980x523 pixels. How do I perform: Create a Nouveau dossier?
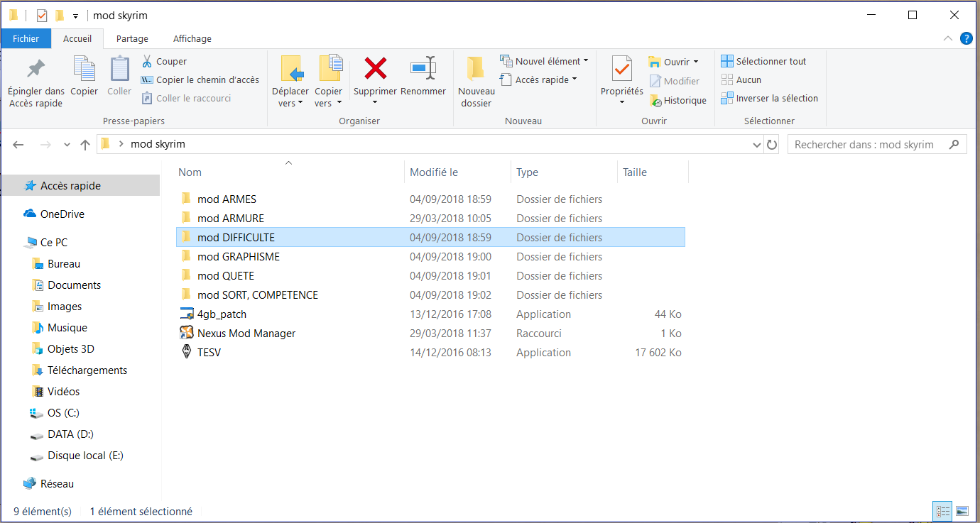coord(476,82)
